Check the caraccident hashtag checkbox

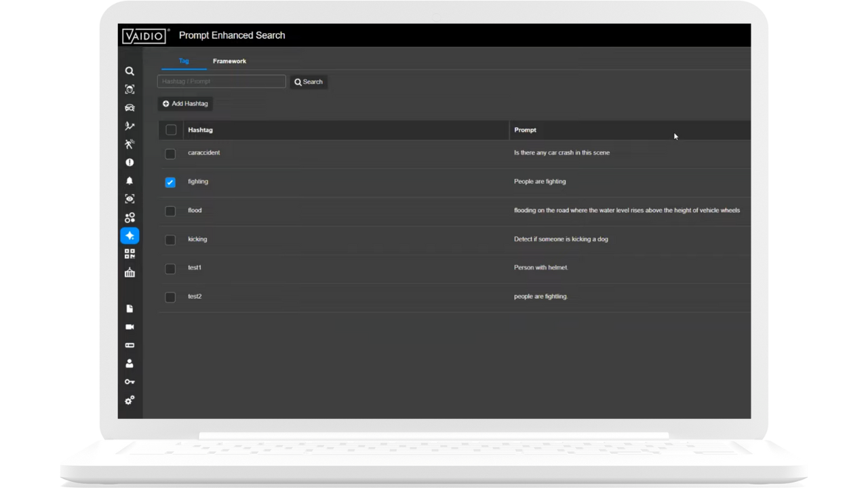click(170, 153)
